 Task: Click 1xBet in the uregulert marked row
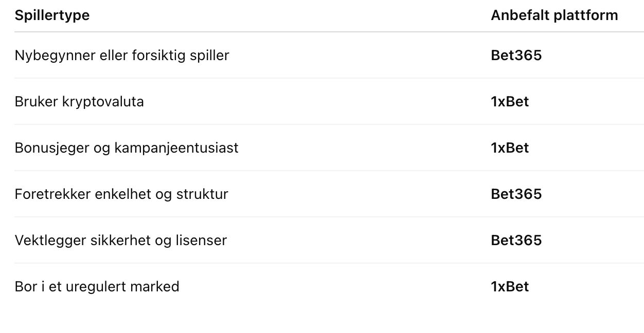(510, 287)
